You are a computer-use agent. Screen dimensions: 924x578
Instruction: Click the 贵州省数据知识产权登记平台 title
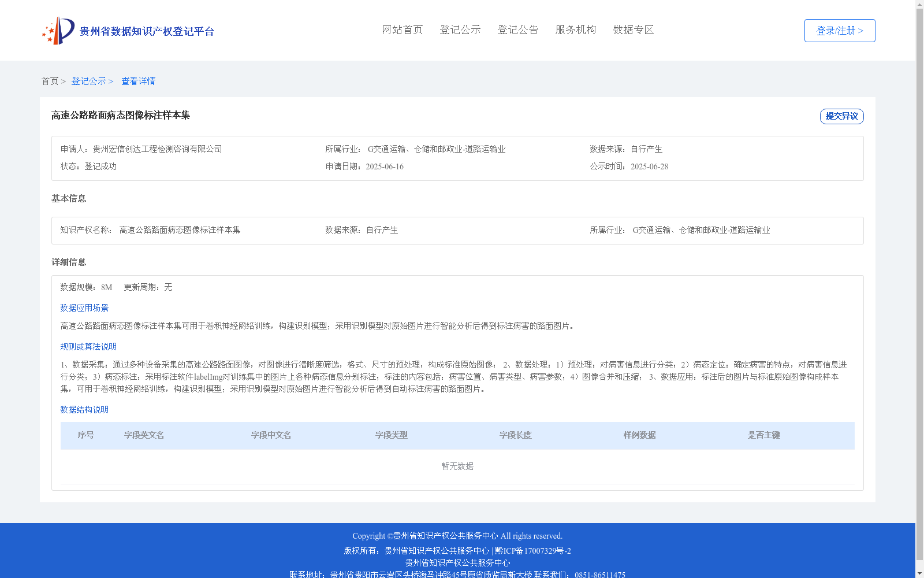[147, 31]
